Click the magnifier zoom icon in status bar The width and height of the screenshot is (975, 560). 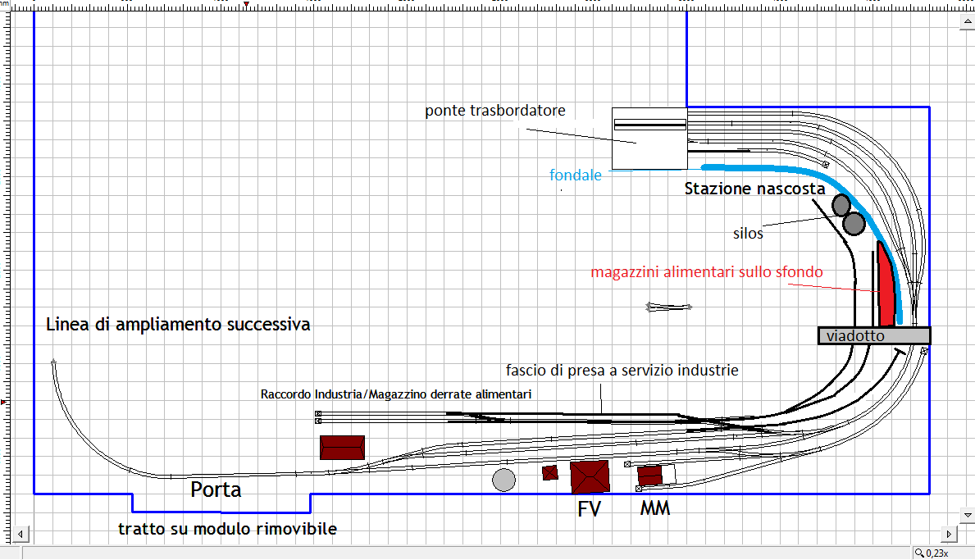coord(919,553)
